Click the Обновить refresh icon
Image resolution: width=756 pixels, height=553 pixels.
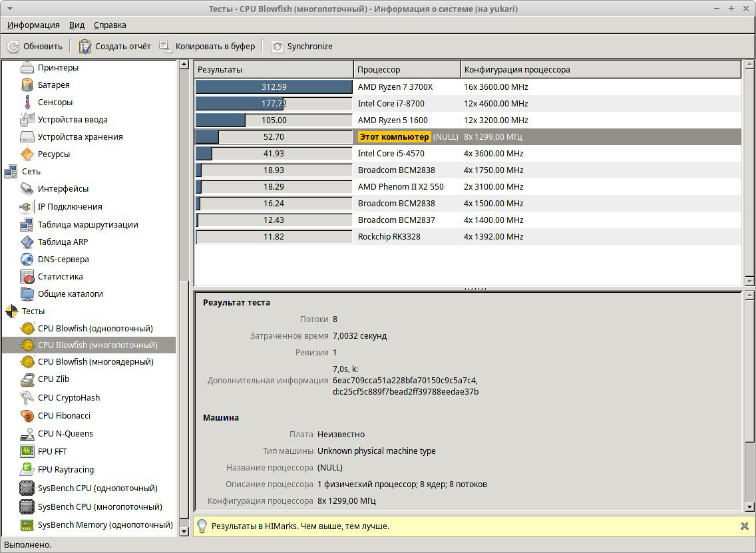pyautogui.click(x=13, y=47)
